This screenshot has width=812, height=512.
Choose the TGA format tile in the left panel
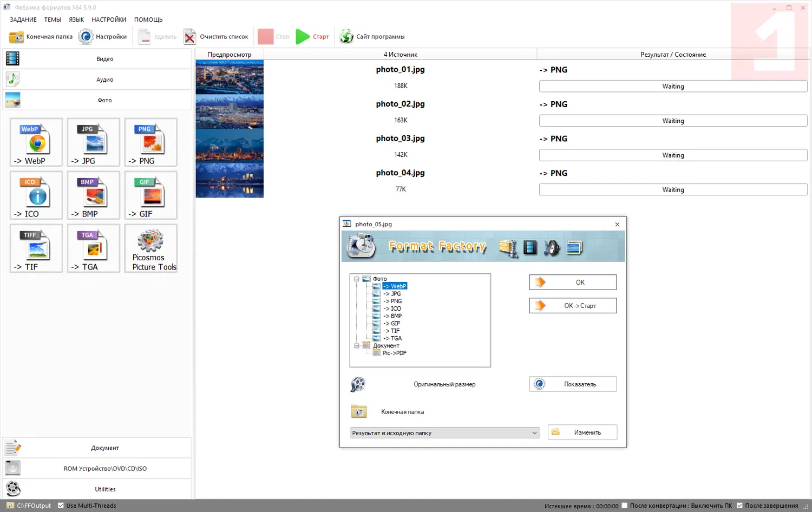[94, 248]
